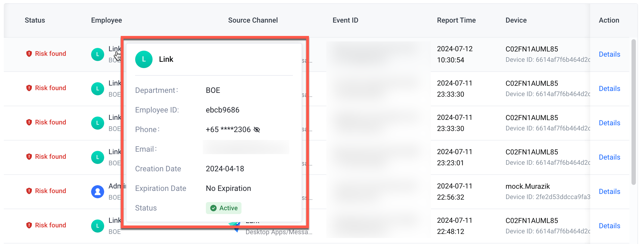This screenshot has height=244, width=644.
Task: Click the employee ID value ebcb9686
Action: 222,110
